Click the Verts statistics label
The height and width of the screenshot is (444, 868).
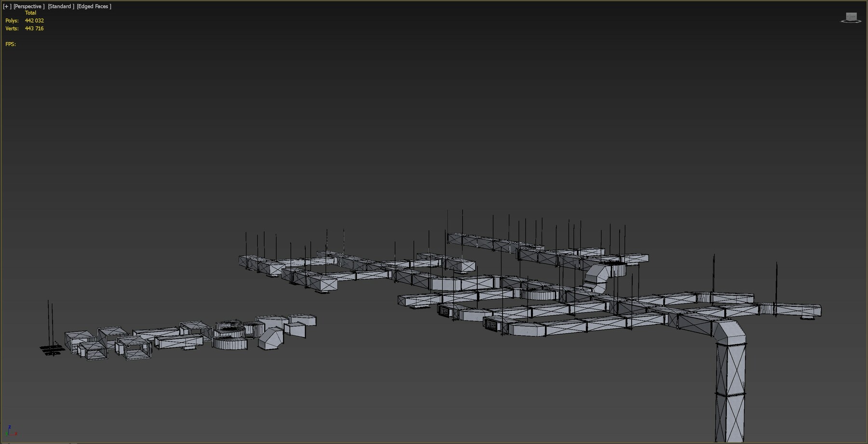click(x=12, y=28)
